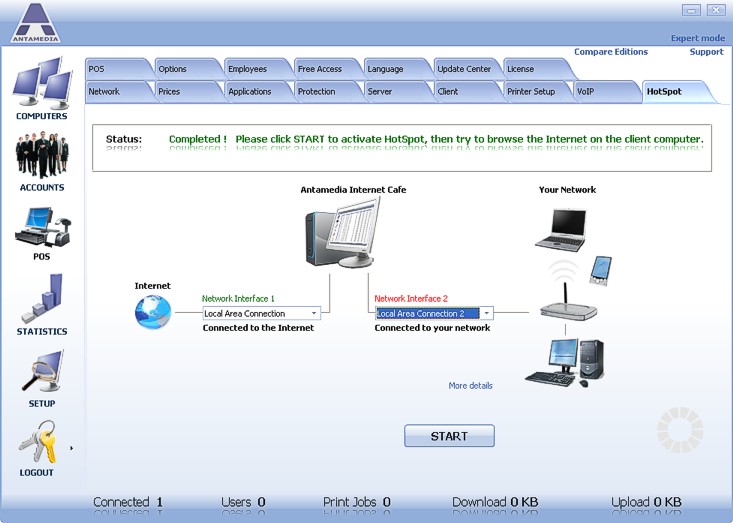Click the Logout keys icon
The image size is (733, 523).
coord(38,441)
